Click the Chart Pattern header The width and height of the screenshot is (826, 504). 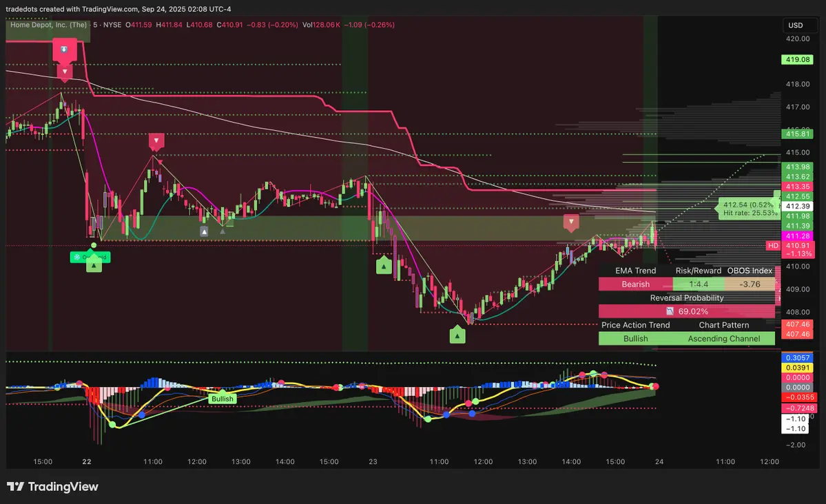coord(724,325)
